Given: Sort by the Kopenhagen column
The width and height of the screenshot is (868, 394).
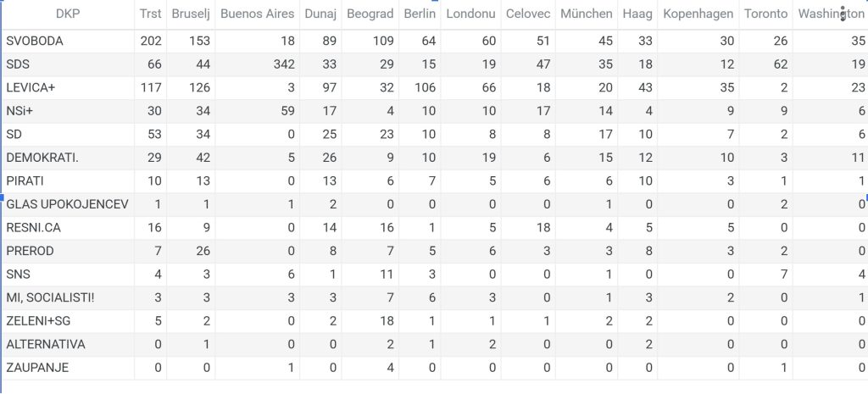Looking at the screenshot, I should [x=698, y=14].
